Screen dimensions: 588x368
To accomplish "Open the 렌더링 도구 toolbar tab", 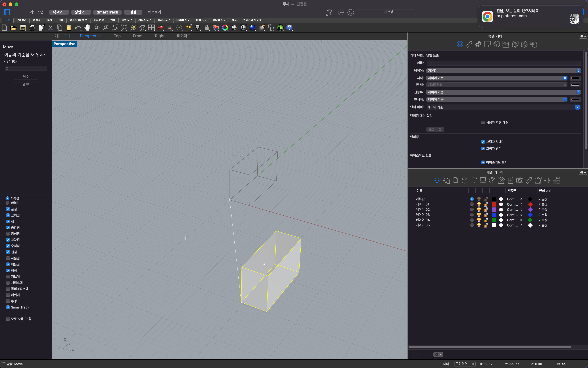I will tap(219, 20).
